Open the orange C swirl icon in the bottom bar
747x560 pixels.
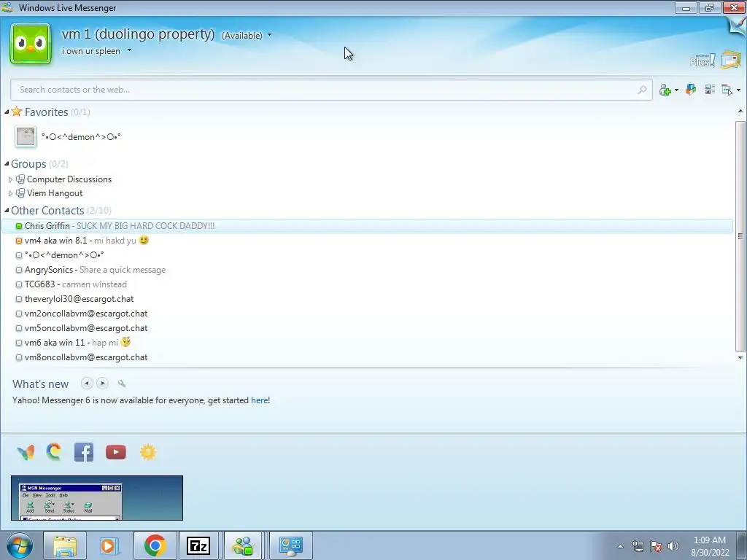pyautogui.click(x=54, y=452)
